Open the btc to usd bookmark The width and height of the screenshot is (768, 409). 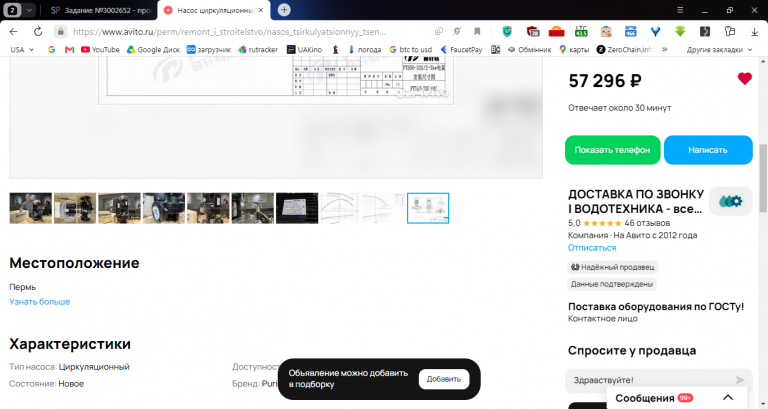pyautogui.click(x=410, y=49)
